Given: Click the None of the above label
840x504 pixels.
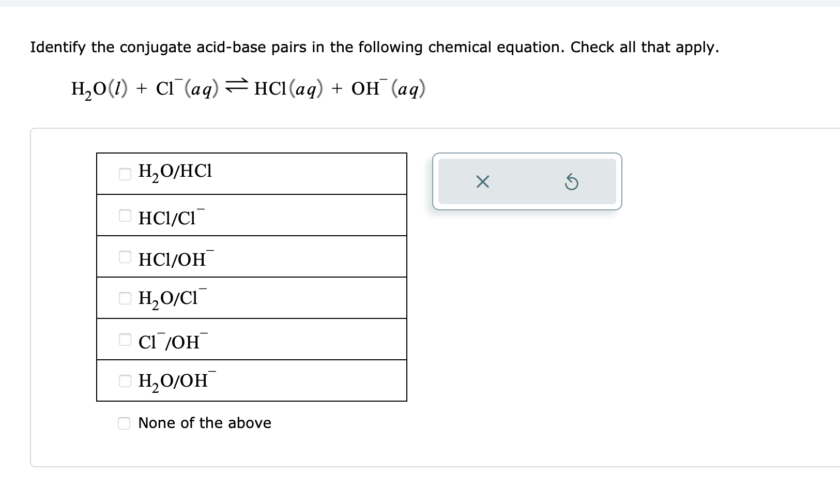Looking at the screenshot, I should tap(204, 423).
